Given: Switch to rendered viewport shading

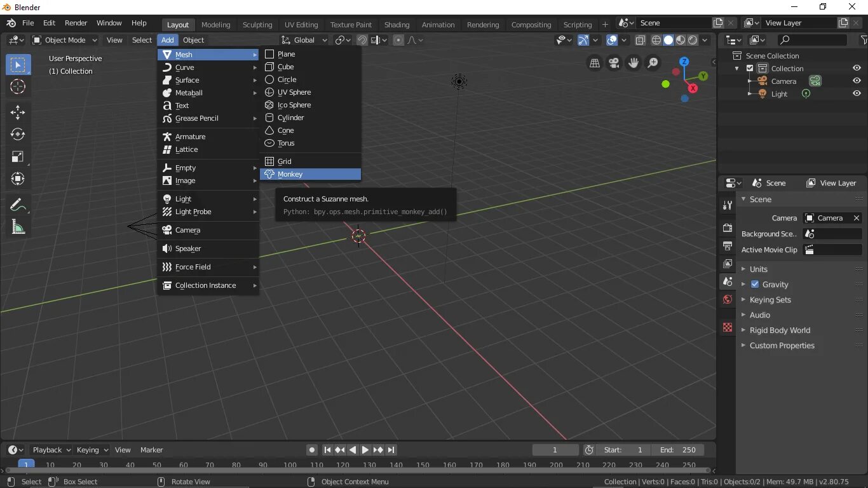Looking at the screenshot, I should pos(693,40).
